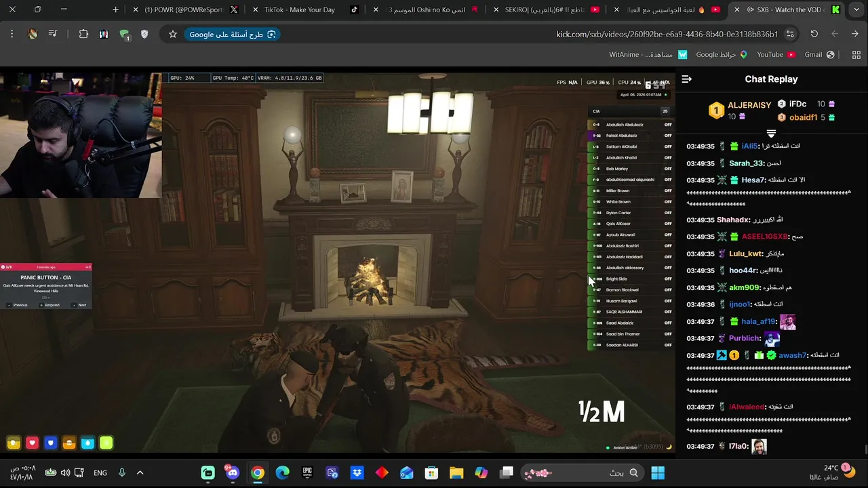This screenshot has height=488, width=868.
Task: Open site information icon in address bar
Action: click(x=790, y=35)
